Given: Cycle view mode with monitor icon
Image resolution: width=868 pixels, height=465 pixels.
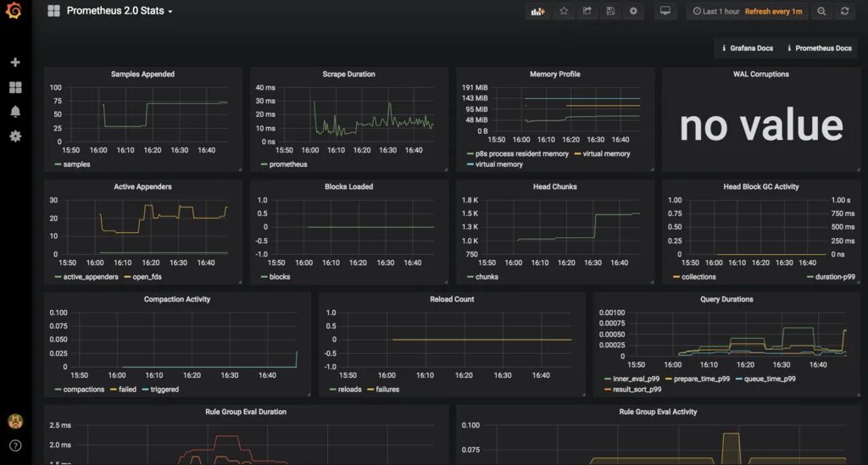Looking at the screenshot, I should [x=665, y=11].
